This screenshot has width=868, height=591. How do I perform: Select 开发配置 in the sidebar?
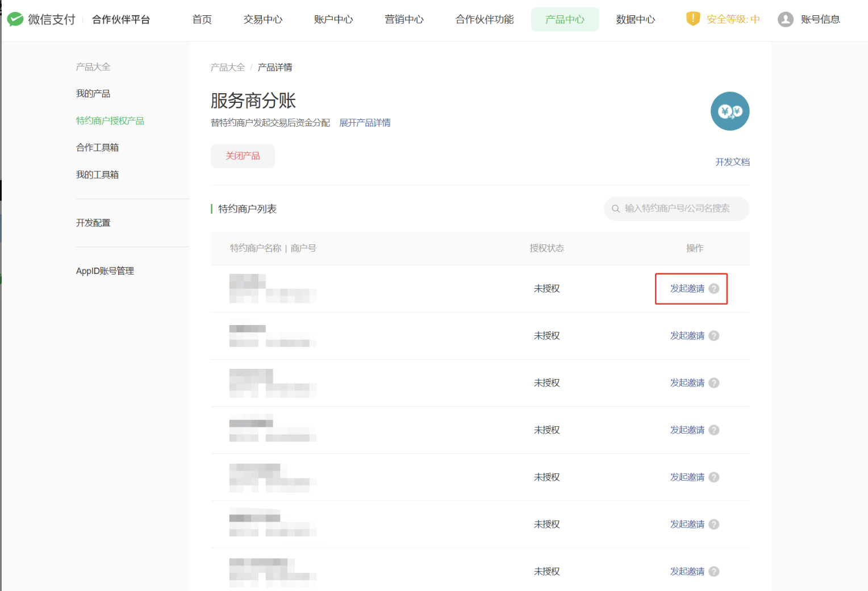(93, 223)
